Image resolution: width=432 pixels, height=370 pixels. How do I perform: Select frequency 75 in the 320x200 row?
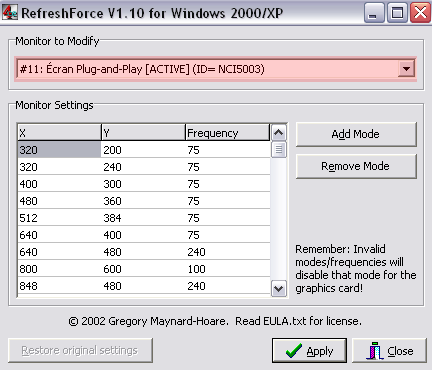(228, 150)
